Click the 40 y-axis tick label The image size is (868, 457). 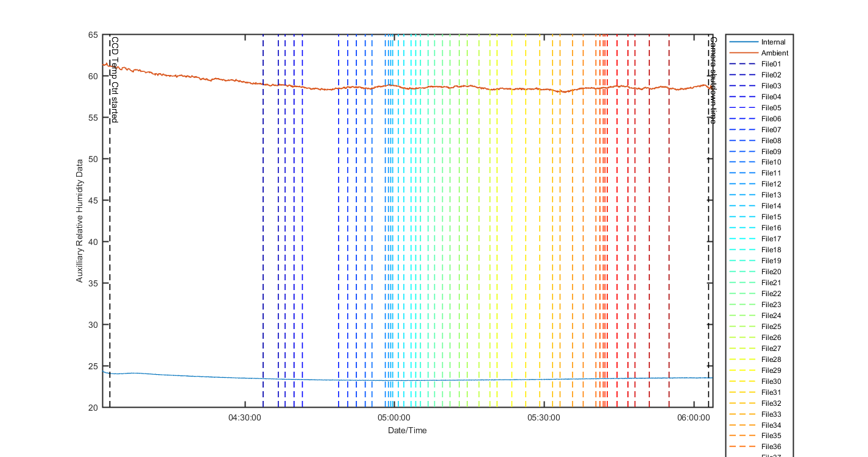coord(93,242)
